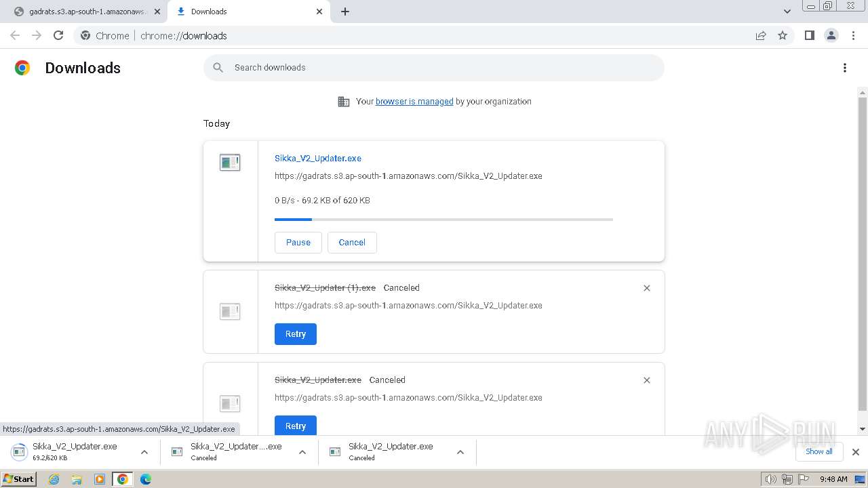Click the 'Today' date heading
Screen dimensions: 868x488
217,124
